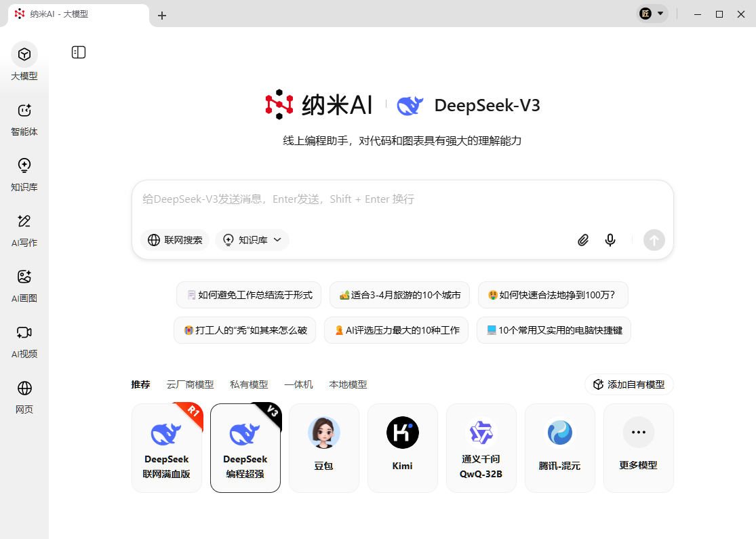Choose prompt 打工人的"秃"如其来怎么破
This screenshot has width=756, height=539.
coord(245,330)
